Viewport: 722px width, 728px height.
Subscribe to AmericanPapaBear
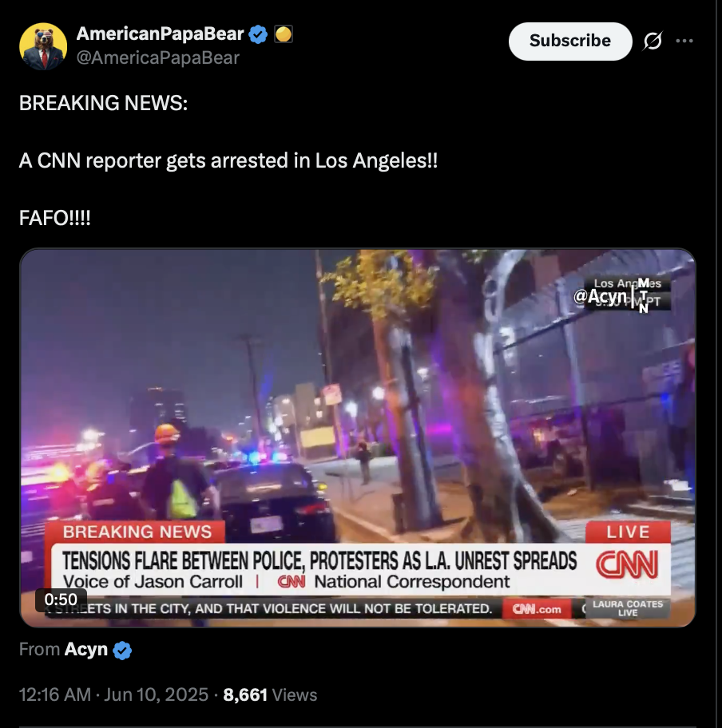pyautogui.click(x=570, y=41)
